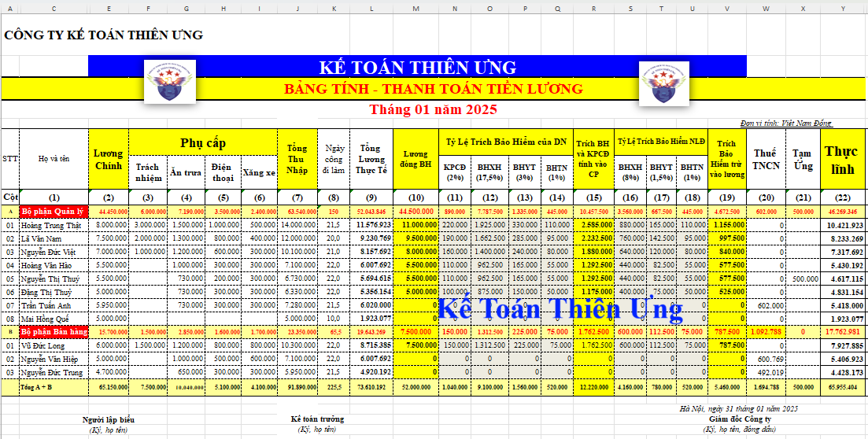Select the "Tổng Lương Thực Tế" header

pyautogui.click(x=371, y=159)
